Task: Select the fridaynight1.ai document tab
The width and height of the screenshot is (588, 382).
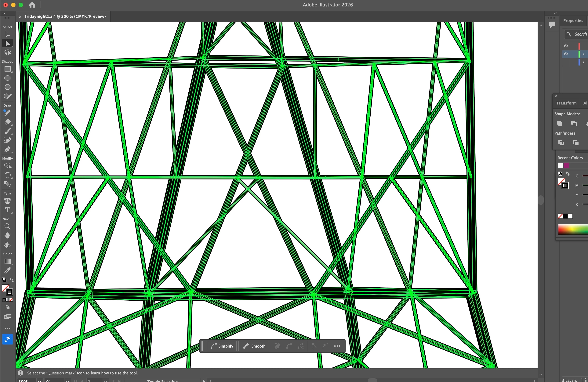Action: [65, 16]
